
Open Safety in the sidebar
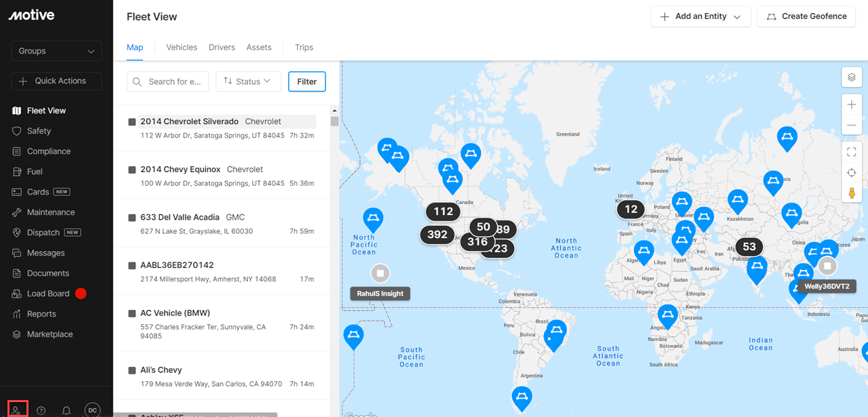(x=39, y=131)
